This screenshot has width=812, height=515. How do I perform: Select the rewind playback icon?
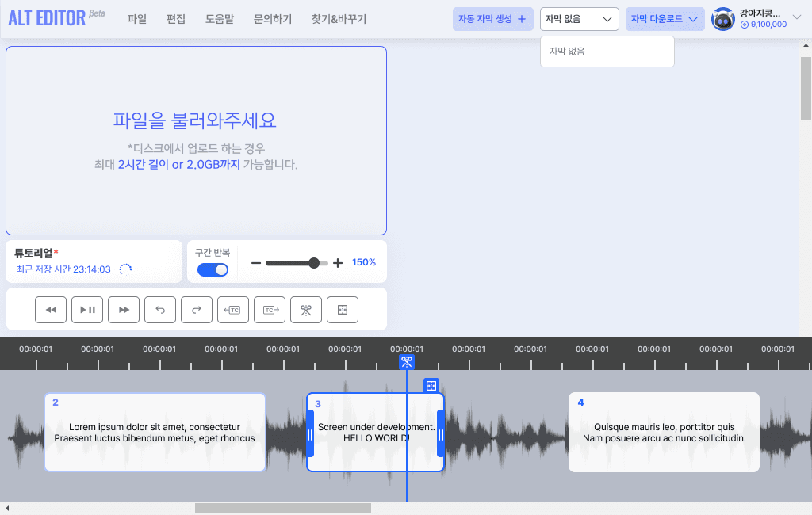pos(51,310)
